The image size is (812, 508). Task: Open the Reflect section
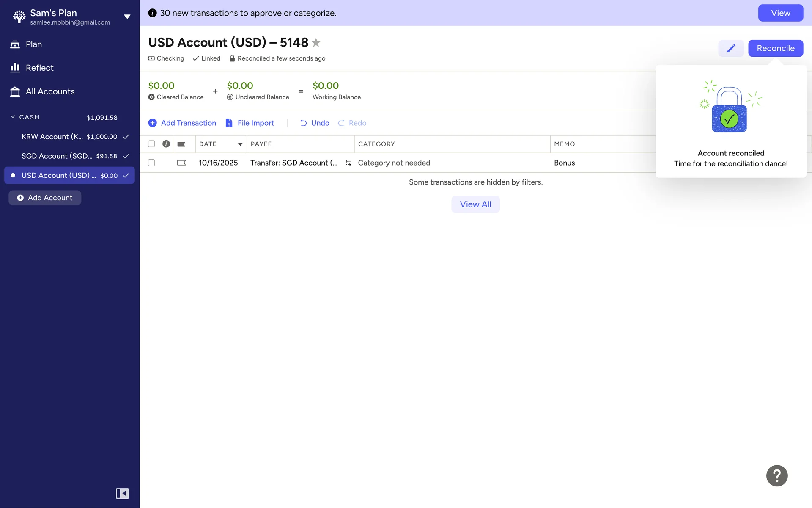click(x=39, y=68)
